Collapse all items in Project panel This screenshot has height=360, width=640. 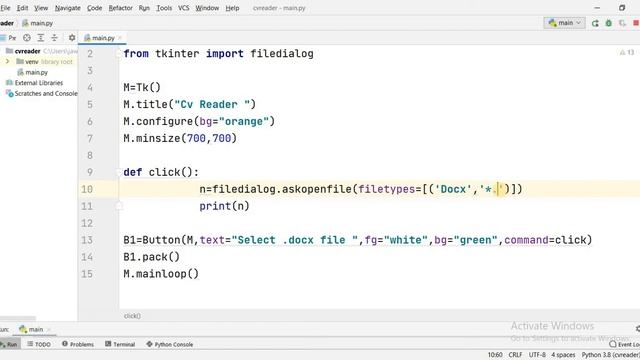54,38
